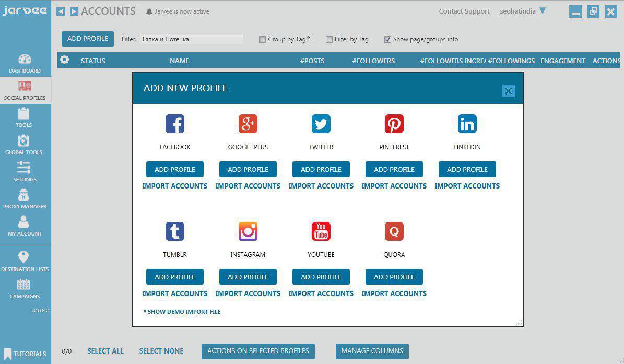Viewport: 624px width, 364px height.
Task: Enable the Group by Tag checkbox
Action: (x=262, y=39)
